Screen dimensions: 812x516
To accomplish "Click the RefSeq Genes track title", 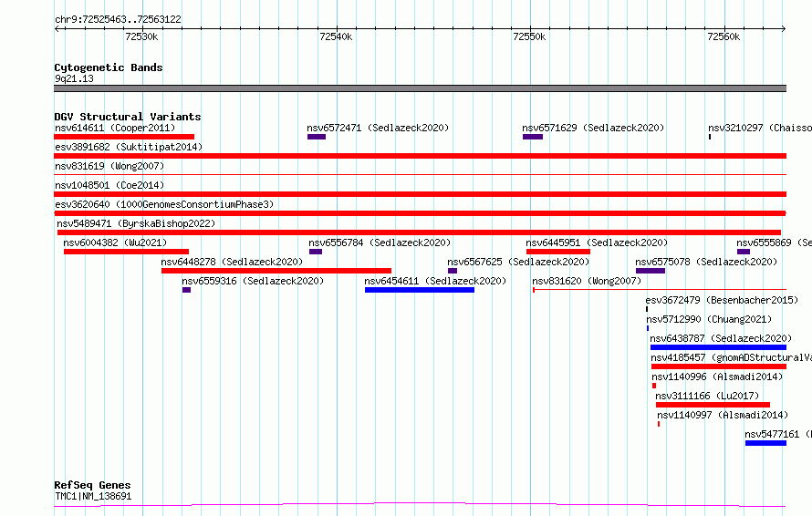I will pyautogui.click(x=92, y=486).
